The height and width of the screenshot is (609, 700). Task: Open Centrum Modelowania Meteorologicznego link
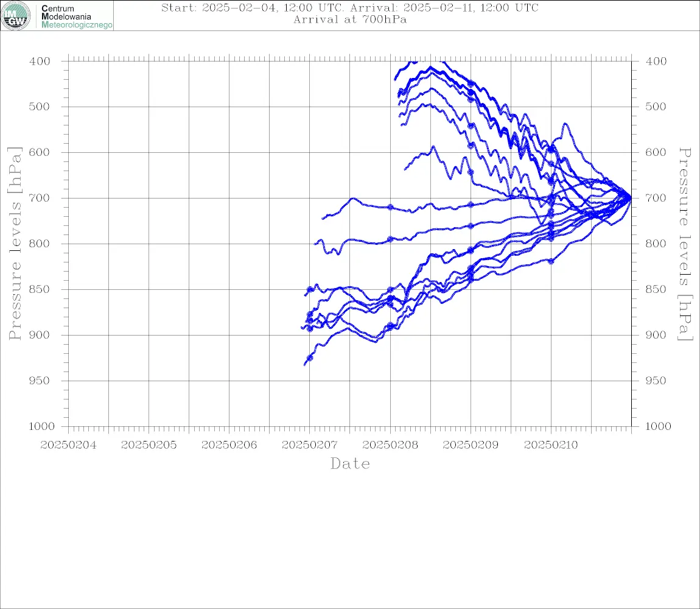tap(76, 16)
